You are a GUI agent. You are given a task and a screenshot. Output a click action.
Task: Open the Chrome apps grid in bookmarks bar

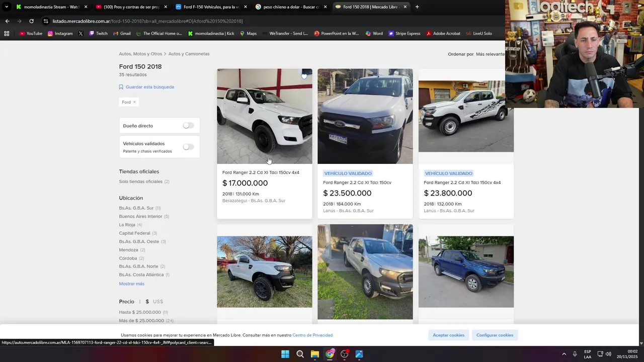pos(7,33)
